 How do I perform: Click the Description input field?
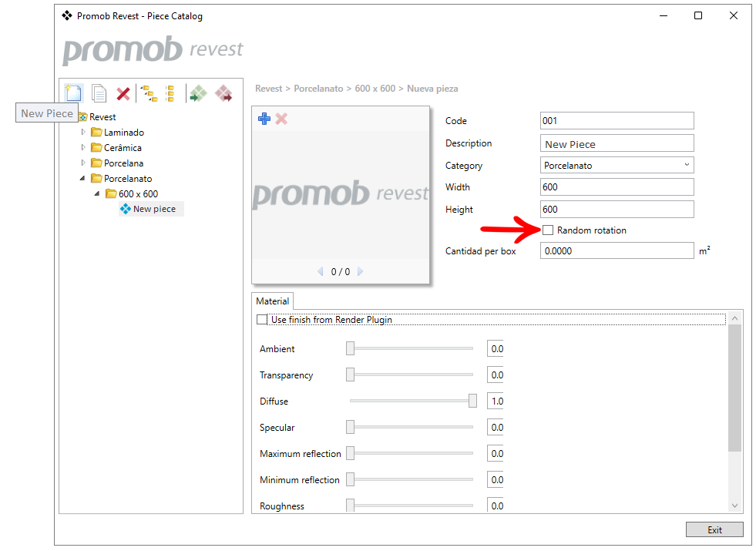pyautogui.click(x=617, y=143)
